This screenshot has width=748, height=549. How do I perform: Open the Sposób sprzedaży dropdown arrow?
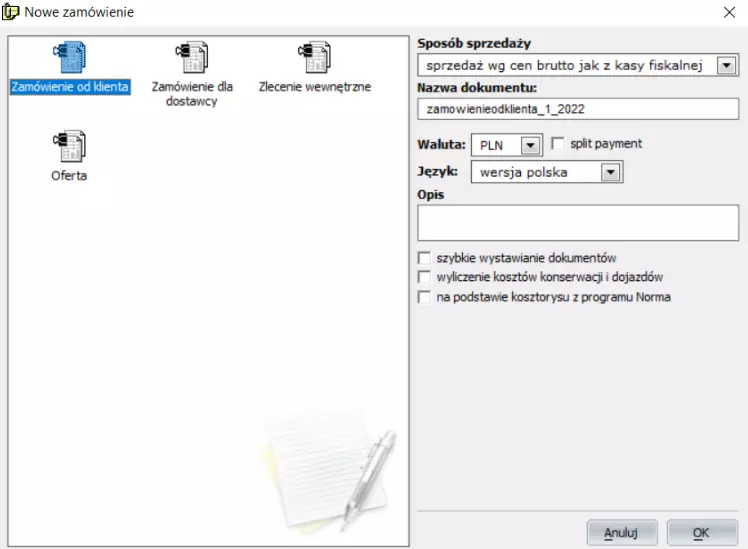[x=727, y=65]
